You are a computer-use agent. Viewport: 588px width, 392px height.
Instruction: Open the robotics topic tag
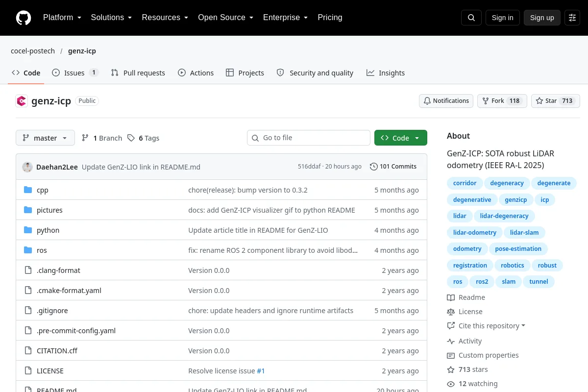click(x=513, y=266)
